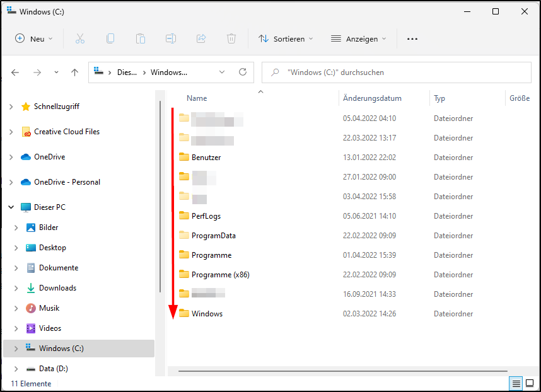Viewport: 541px width, 392px height.
Task: Click the Programme (x86) folder icon
Action: click(184, 274)
